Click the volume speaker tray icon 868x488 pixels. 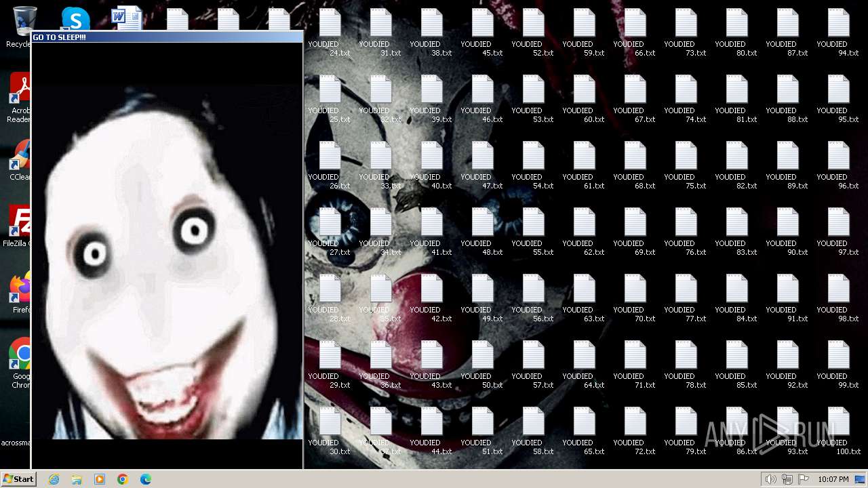coord(770,479)
